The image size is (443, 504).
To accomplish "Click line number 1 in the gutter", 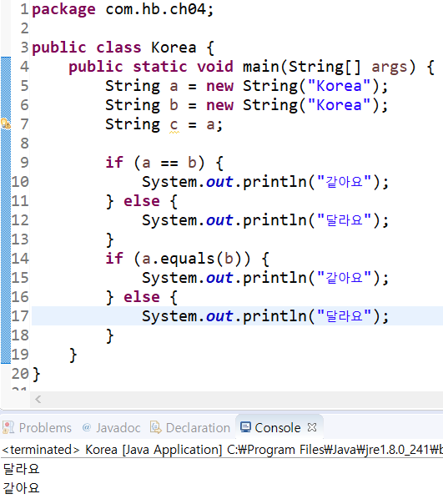I will 24,9.
